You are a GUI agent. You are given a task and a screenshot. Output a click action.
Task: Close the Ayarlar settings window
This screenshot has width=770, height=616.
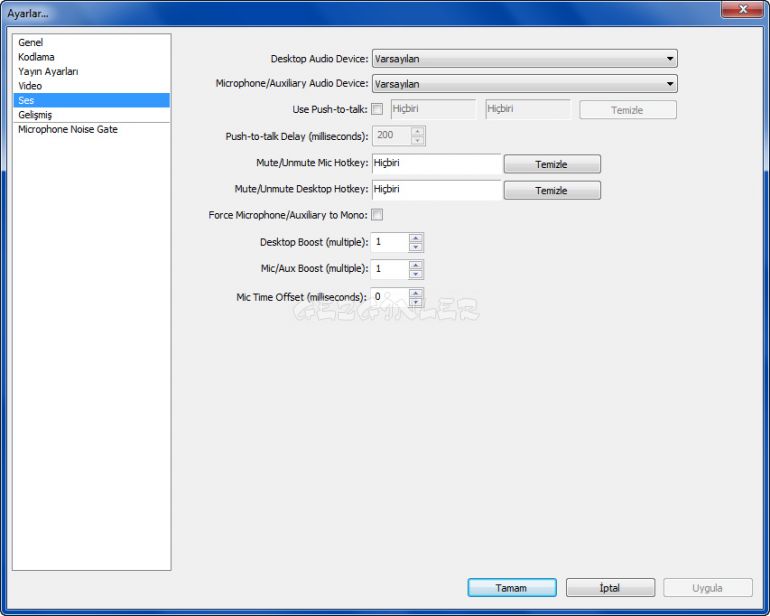pyautogui.click(x=741, y=9)
